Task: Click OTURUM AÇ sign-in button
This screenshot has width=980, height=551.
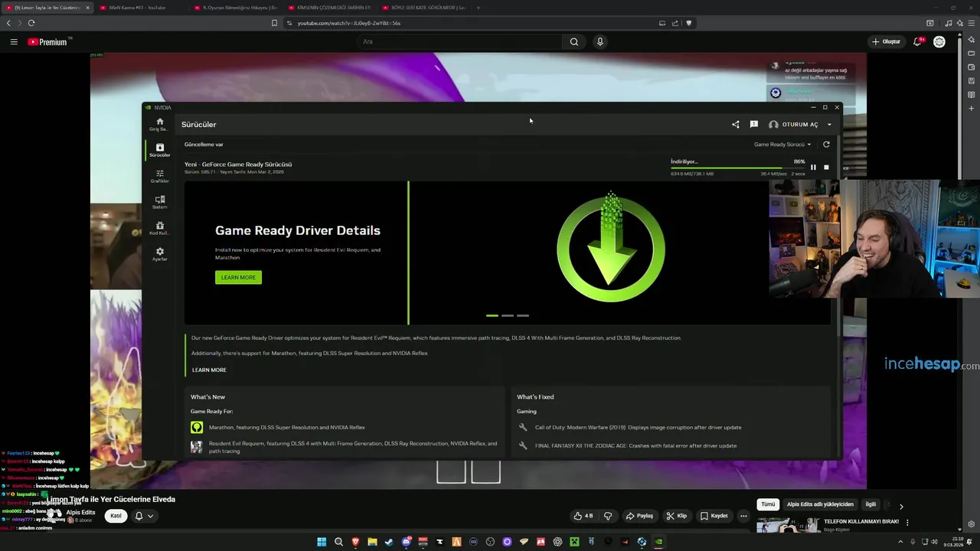Action: 794,124
